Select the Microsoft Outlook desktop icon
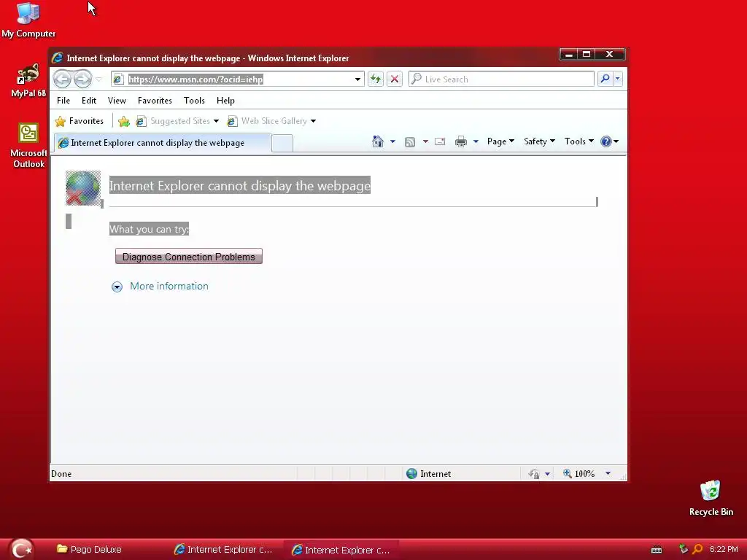 point(28,146)
